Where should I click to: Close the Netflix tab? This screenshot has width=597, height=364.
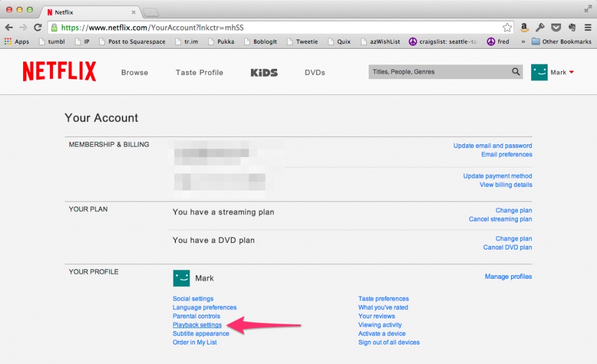coord(133,12)
